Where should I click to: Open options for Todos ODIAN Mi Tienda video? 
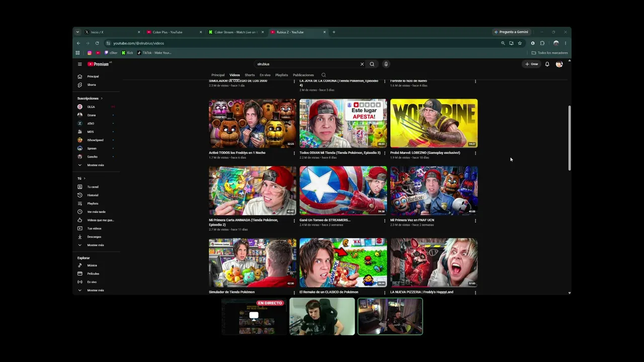[x=385, y=153]
